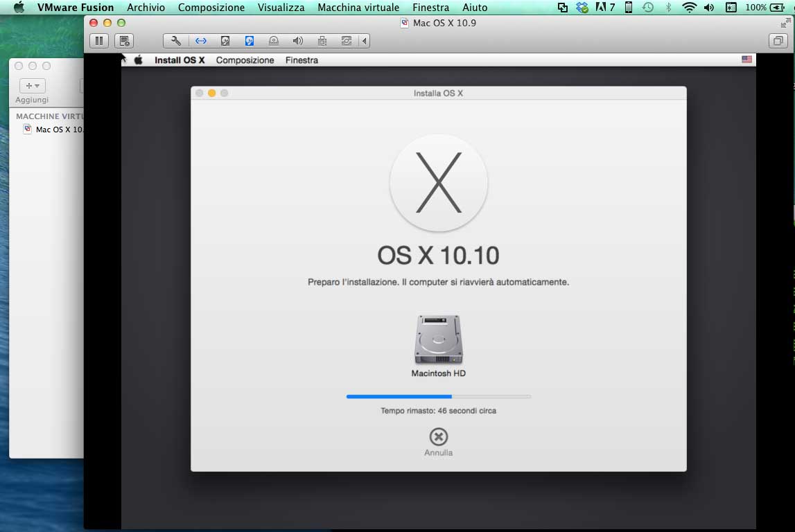Screen dimensions: 795x532
Task: Toggle Unity view button at top right
Action: (778, 41)
